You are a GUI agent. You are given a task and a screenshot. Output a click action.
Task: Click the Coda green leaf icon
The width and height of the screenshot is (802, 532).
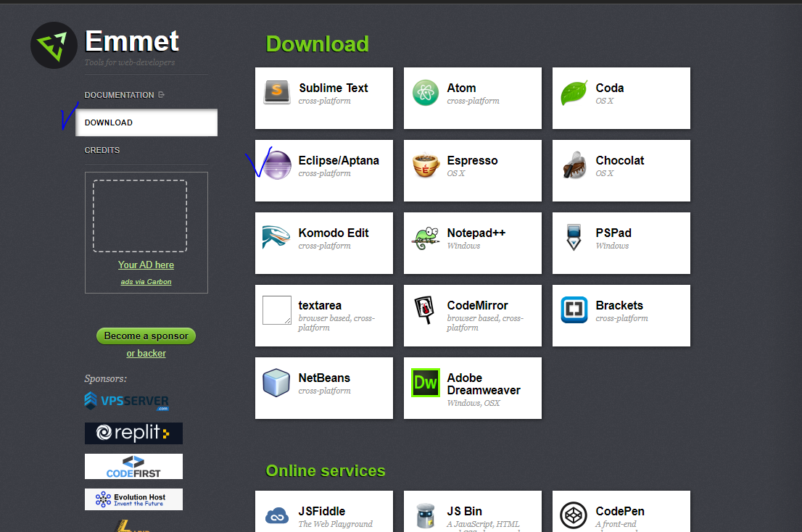coord(574,93)
